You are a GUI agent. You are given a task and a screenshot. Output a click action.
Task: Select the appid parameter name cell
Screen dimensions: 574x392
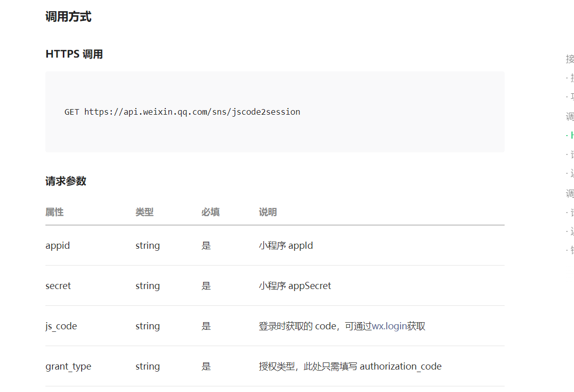pyautogui.click(x=58, y=246)
